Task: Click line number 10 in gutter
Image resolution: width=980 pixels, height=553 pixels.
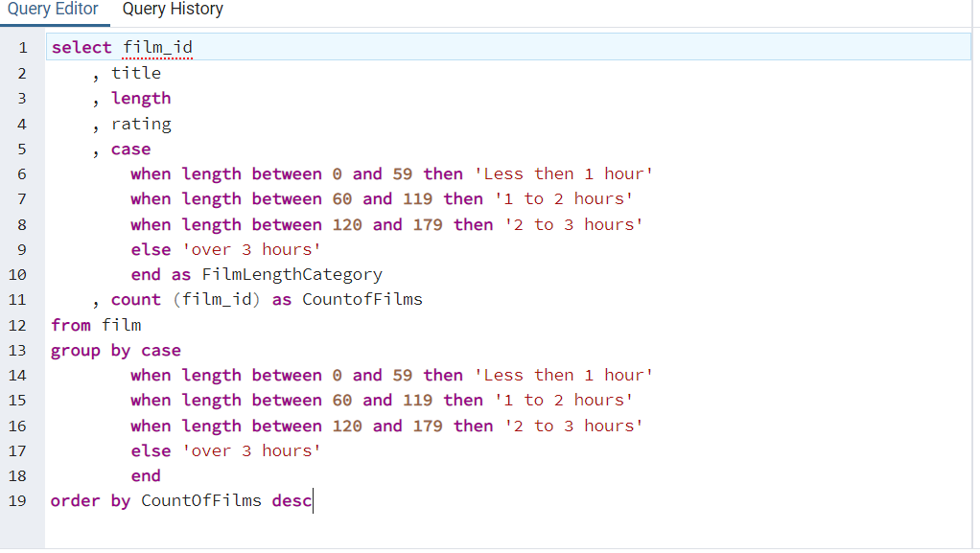Action: [17, 275]
